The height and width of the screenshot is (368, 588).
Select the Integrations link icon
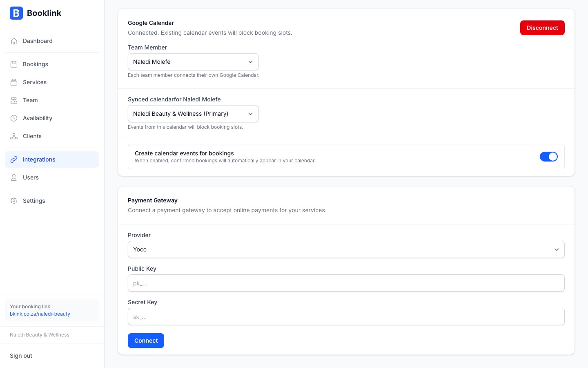click(x=14, y=159)
